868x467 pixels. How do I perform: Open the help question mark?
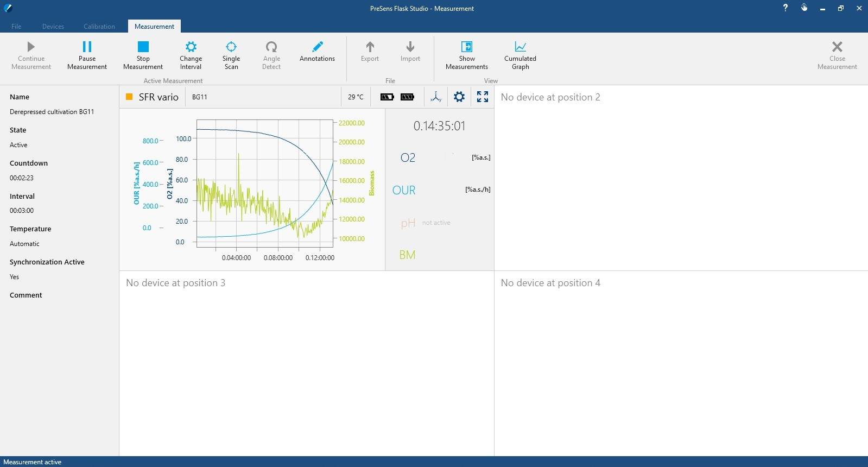coord(785,8)
